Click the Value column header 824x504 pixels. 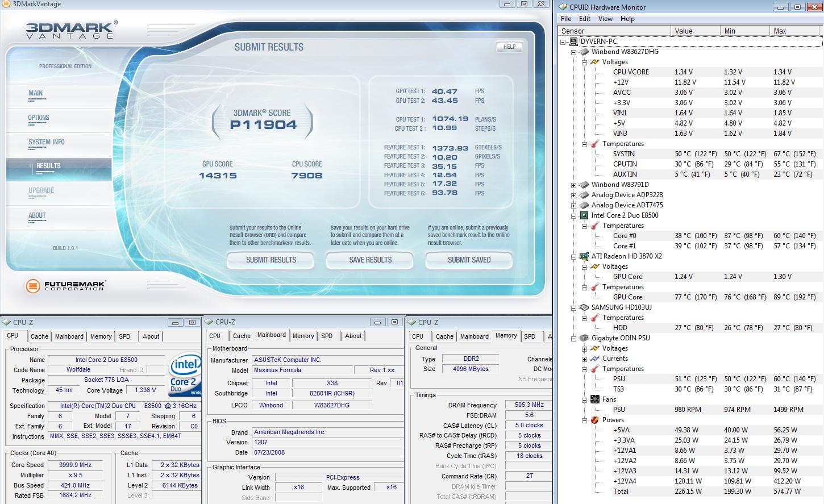pyautogui.click(x=695, y=31)
